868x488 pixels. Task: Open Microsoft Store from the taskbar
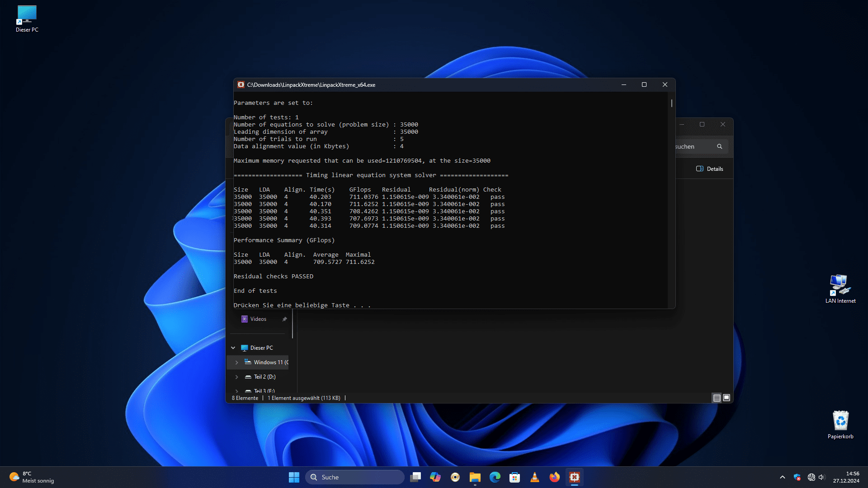(514, 477)
